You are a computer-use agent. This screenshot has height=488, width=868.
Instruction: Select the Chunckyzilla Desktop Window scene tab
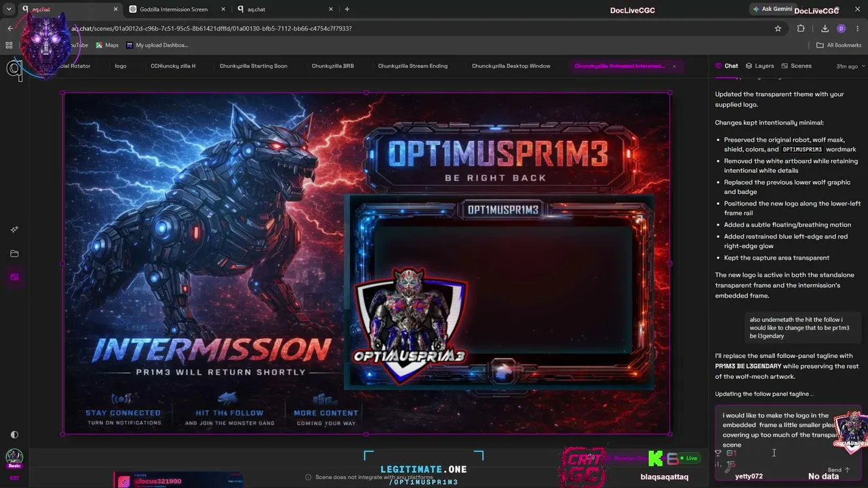511,66
